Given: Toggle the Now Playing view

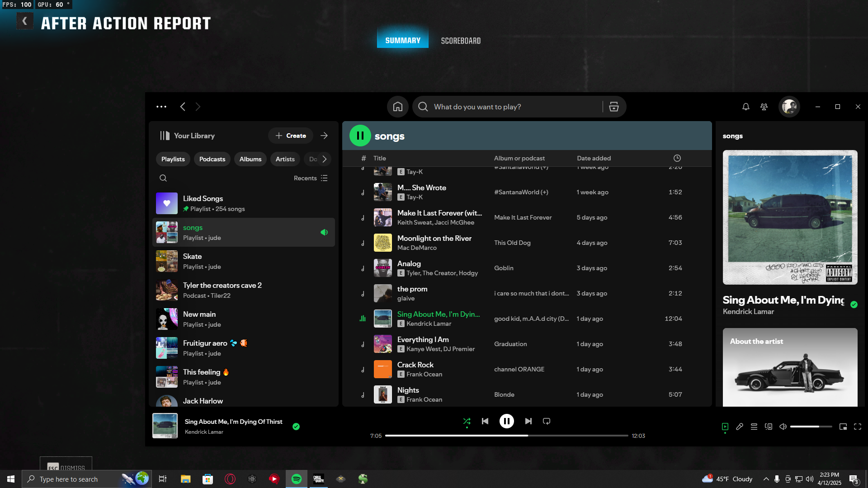Looking at the screenshot, I should 725,427.
